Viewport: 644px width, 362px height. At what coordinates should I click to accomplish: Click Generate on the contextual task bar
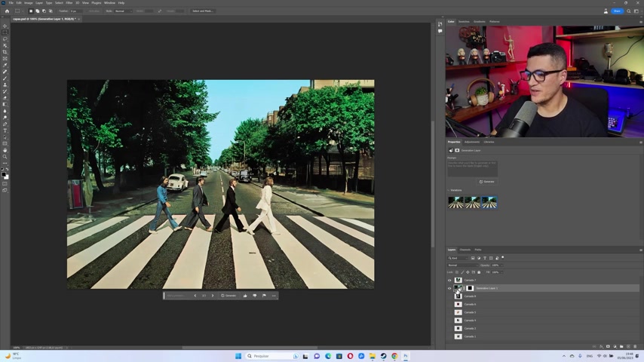(x=228, y=296)
